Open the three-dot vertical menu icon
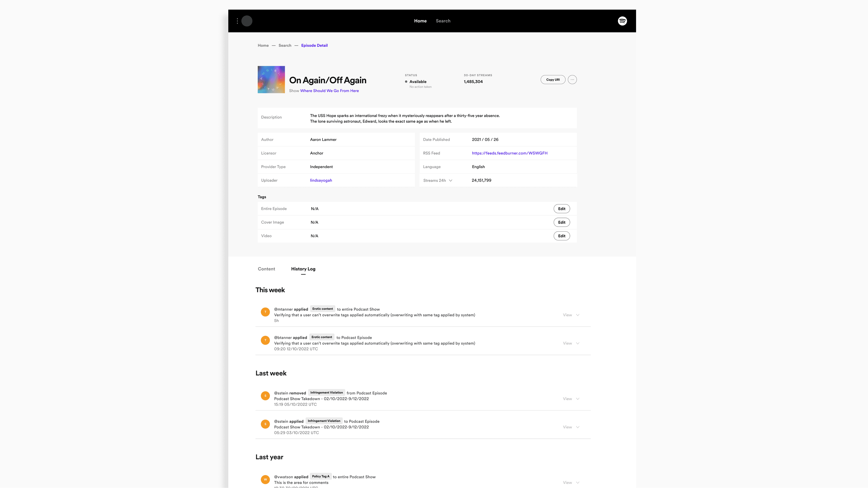868x488 pixels. pos(237,21)
